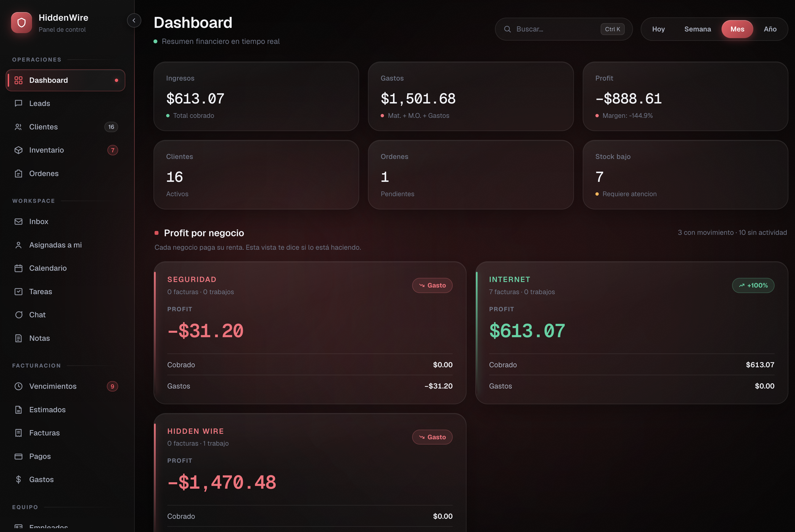Click the Inventario alert badge 7
Image resolution: width=795 pixels, height=532 pixels.
coord(112,150)
